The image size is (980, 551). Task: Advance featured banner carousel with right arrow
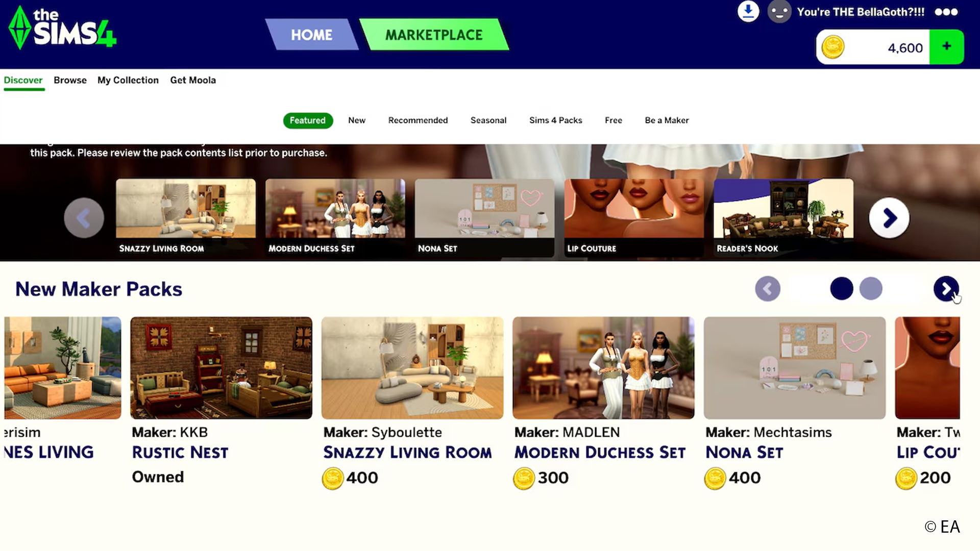[889, 218]
